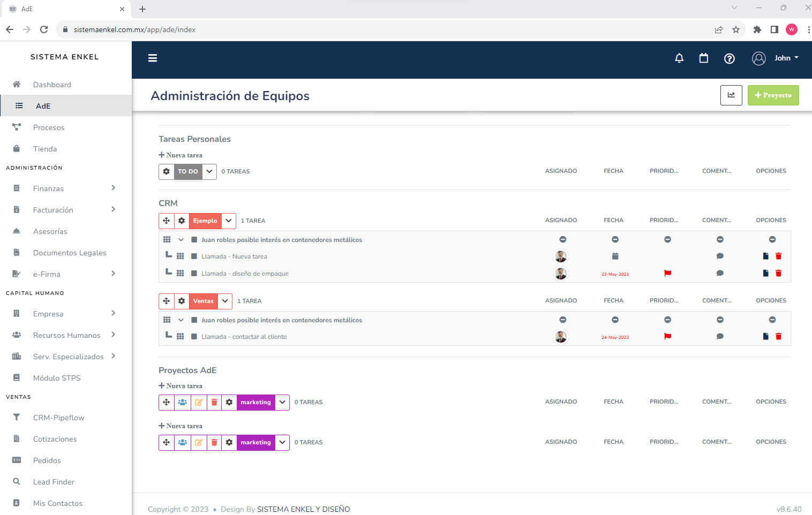Open comments on 'Llamada - diseño de empaque'
Viewport: 812px width, 515px height.
720,273
